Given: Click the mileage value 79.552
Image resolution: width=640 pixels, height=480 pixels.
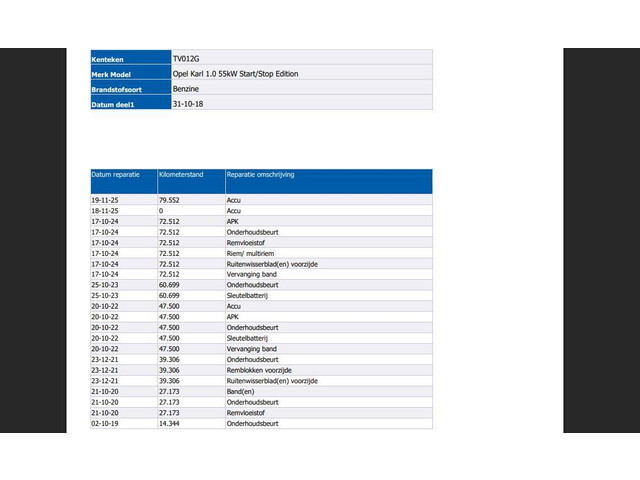Looking at the screenshot, I should 169,200.
